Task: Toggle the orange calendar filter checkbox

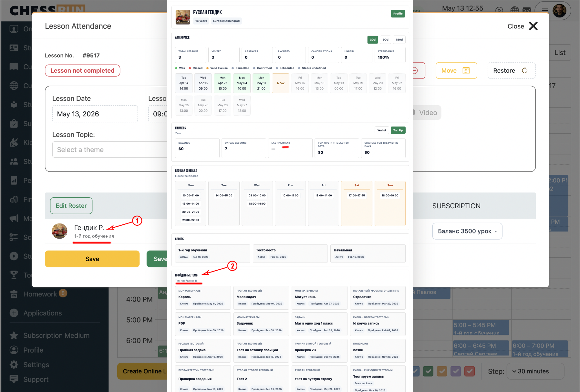Action: click(x=442, y=371)
